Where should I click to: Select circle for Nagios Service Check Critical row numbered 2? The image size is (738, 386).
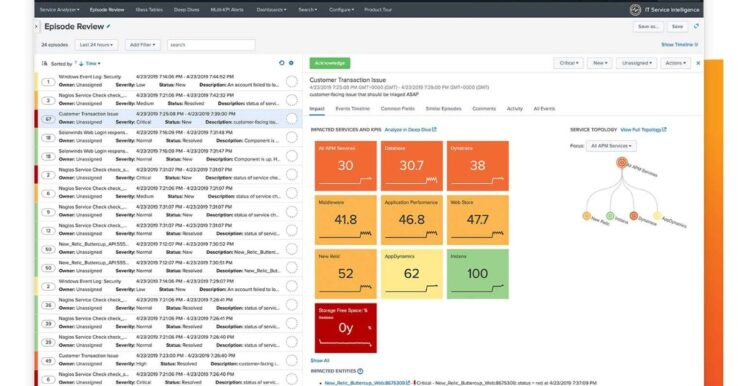point(292,174)
